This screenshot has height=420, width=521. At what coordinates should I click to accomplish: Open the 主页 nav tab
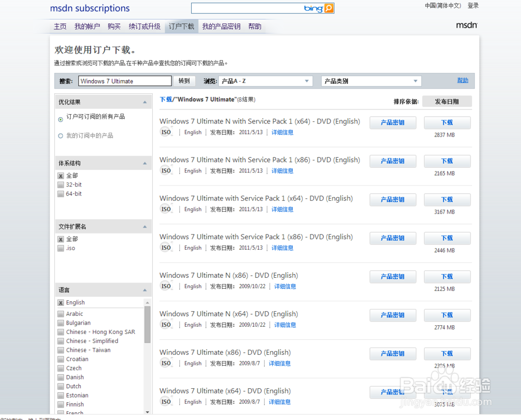click(x=60, y=26)
